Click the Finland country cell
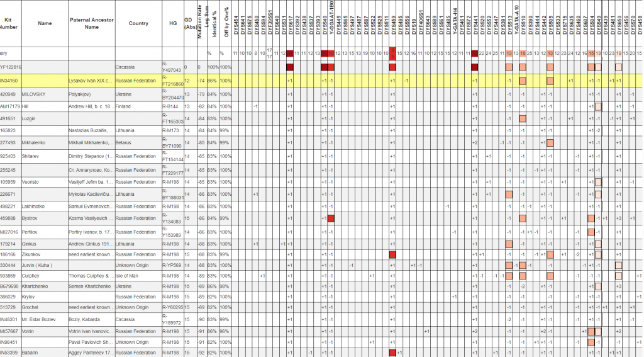Viewport: 644px width, 357px height. click(125, 106)
